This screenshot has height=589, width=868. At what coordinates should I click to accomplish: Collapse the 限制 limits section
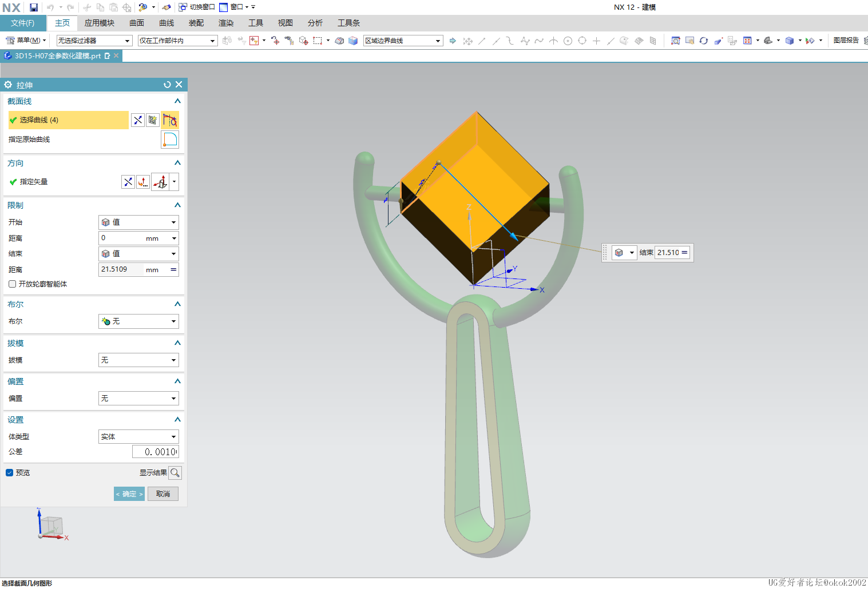click(x=177, y=205)
